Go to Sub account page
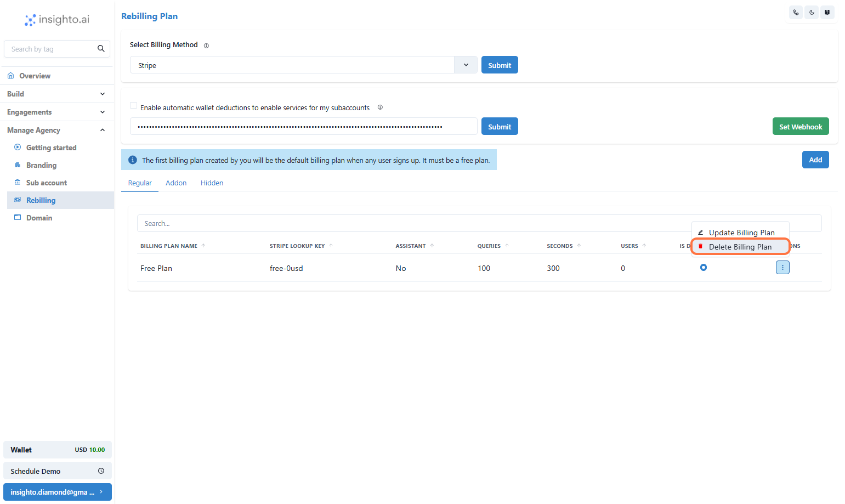This screenshot has width=845, height=504. 47,183
